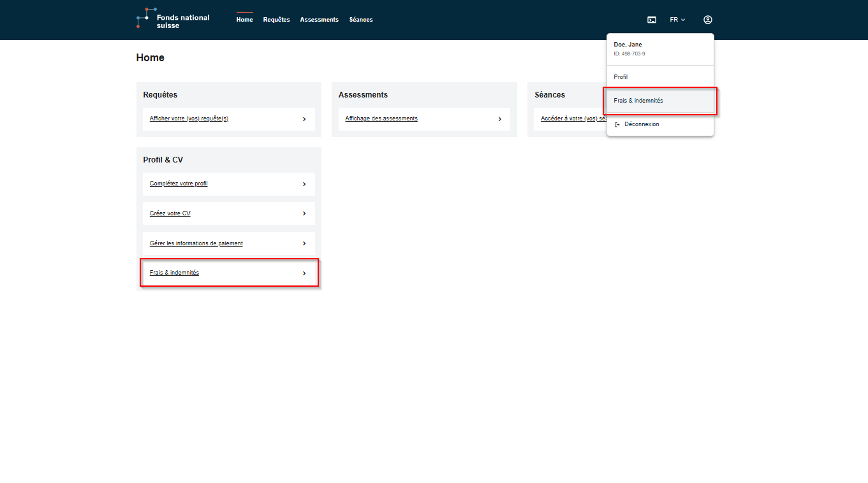Image resolution: width=868 pixels, height=483 pixels.
Task: Choose Profil from the user menu
Action: 621,77
